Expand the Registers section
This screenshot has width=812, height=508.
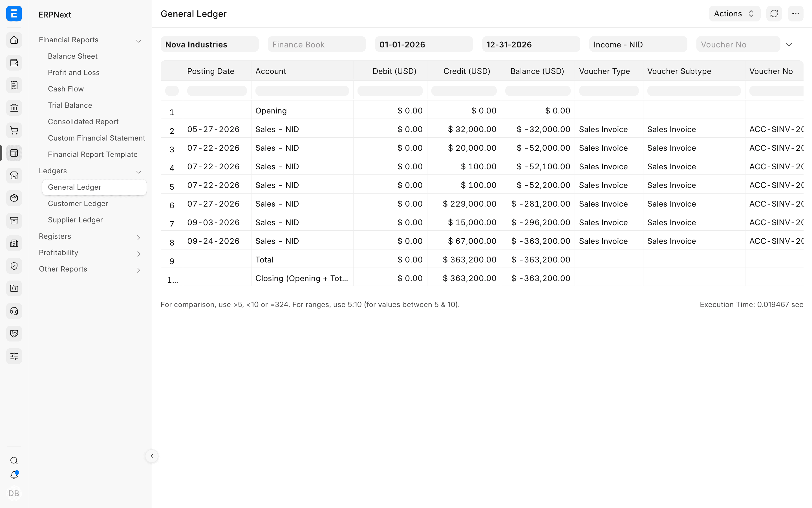[139, 238]
